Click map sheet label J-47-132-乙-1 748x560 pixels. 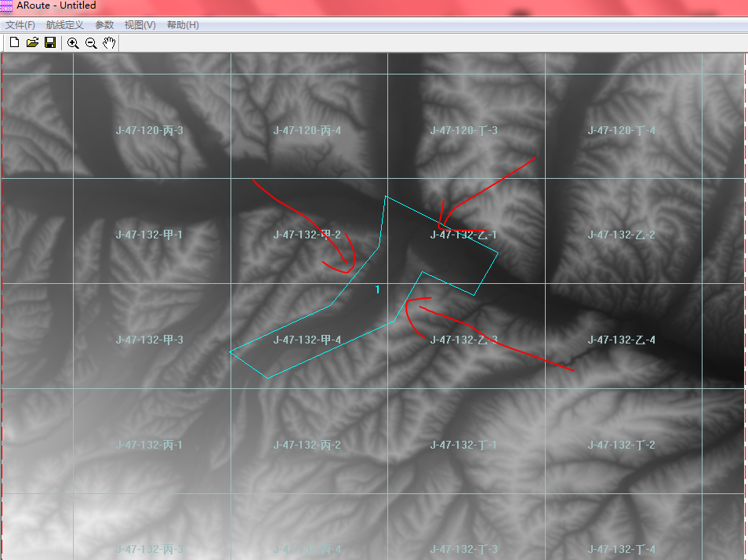(x=463, y=235)
